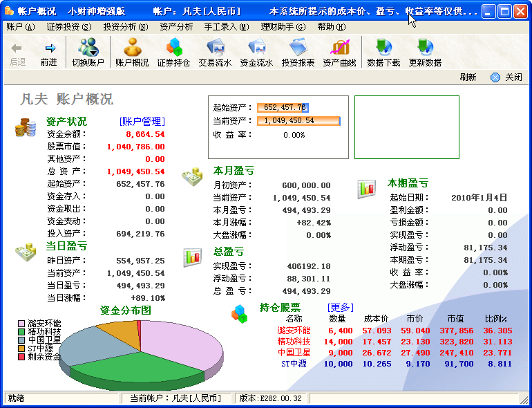Click status bar 当前帐户:凡夫[人民币]
Screen dimensions: 532x408
pyautogui.click(x=175, y=398)
